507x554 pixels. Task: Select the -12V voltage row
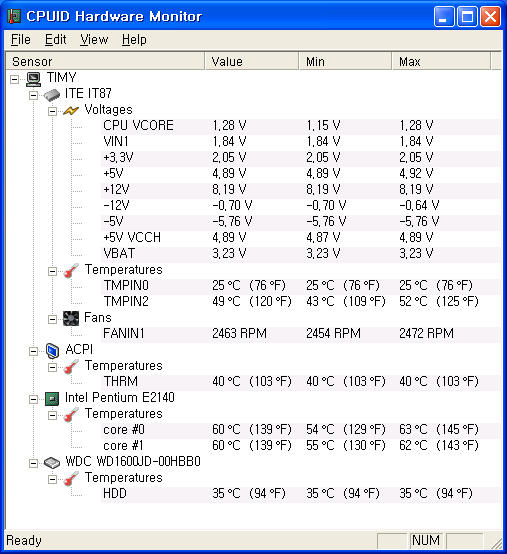[301, 206]
